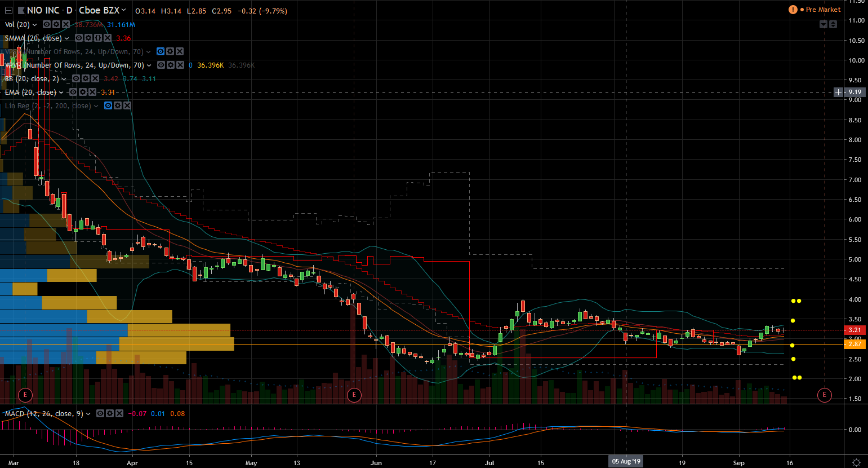The width and height of the screenshot is (868, 468).
Task: Hide the SMMA (20, close) indicator
Action: pyautogui.click(x=79, y=38)
